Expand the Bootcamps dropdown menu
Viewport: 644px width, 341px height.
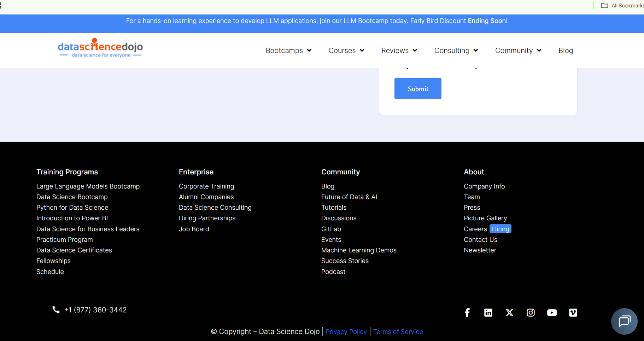point(288,50)
